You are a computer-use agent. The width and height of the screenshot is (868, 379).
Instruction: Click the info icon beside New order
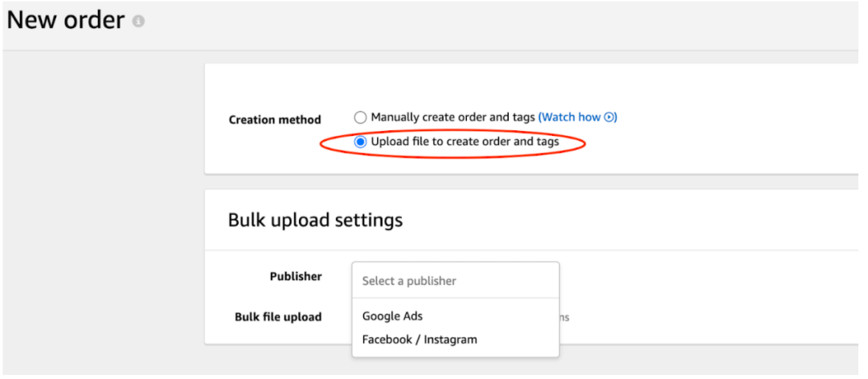point(138,22)
